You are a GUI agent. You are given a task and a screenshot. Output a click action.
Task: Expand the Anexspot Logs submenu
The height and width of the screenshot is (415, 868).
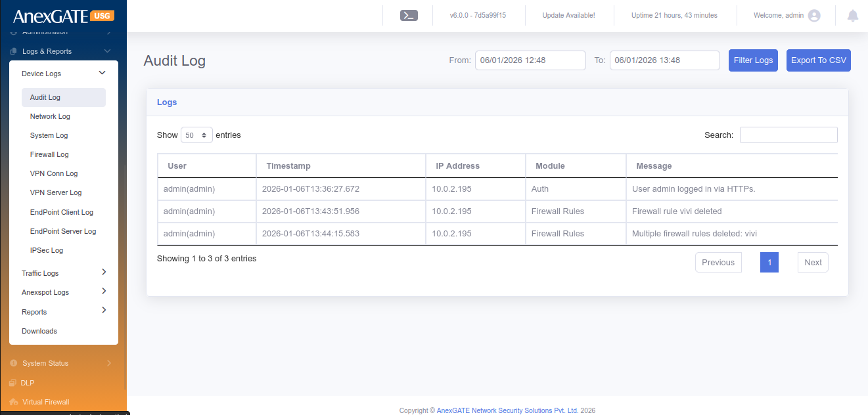pyautogui.click(x=104, y=292)
